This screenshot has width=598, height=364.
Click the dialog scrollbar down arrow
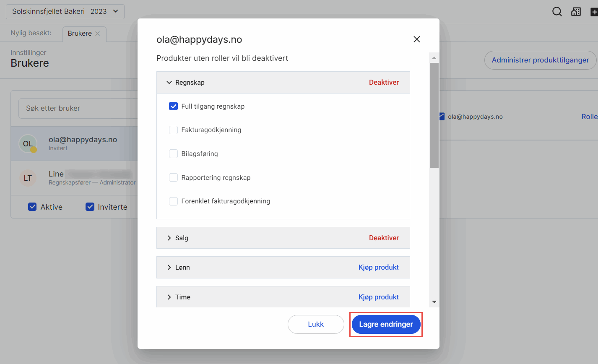(434, 302)
